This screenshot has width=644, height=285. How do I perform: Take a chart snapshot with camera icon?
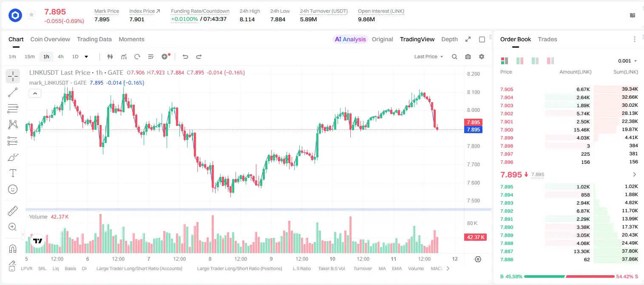coord(468,57)
